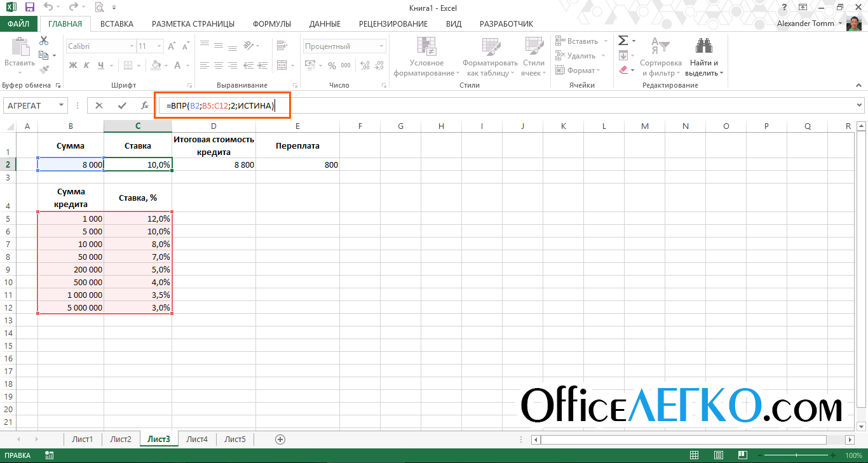
Task: Add a new sheet with plus icon
Action: pyautogui.click(x=280, y=439)
